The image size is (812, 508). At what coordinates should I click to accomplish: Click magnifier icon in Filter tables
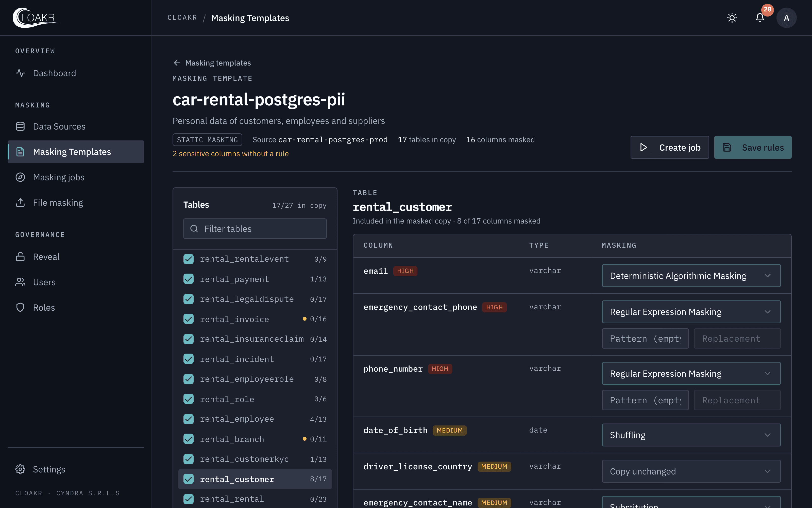tap(194, 229)
